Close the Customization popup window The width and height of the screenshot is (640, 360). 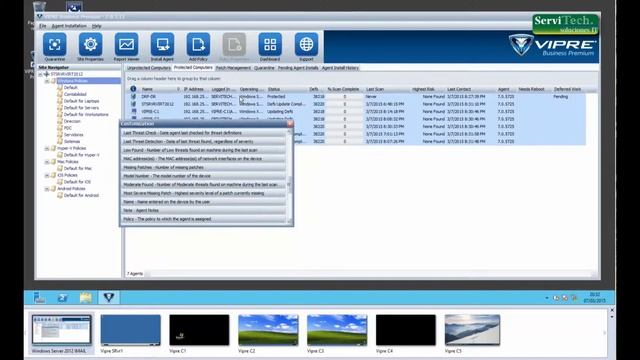[290, 124]
